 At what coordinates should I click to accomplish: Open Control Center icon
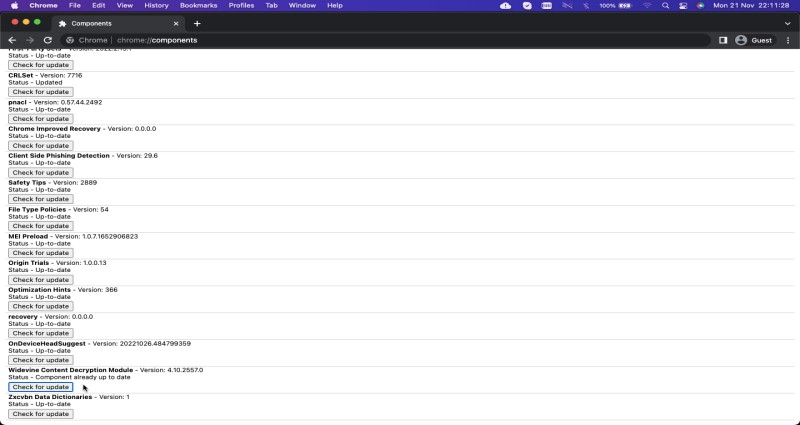(683, 6)
